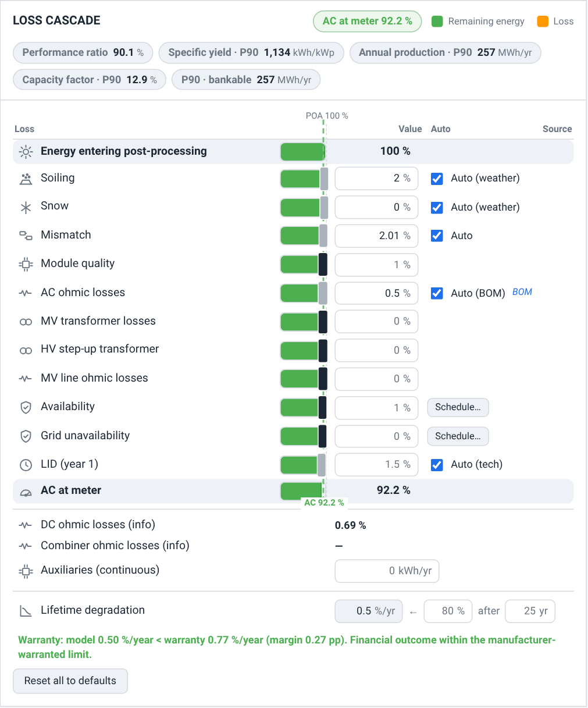Click the Module quality loss bar

pyautogui.click(x=304, y=265)
